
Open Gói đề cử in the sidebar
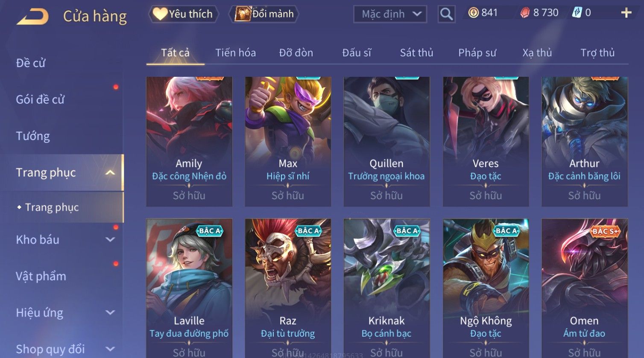click(40, 99)
